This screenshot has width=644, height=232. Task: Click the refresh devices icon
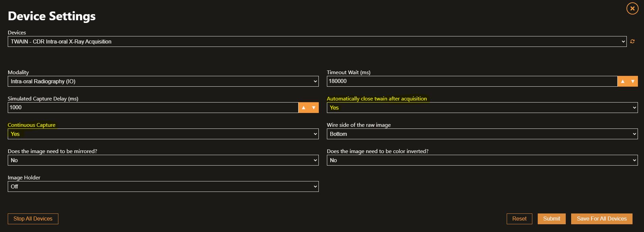point(632,41)
